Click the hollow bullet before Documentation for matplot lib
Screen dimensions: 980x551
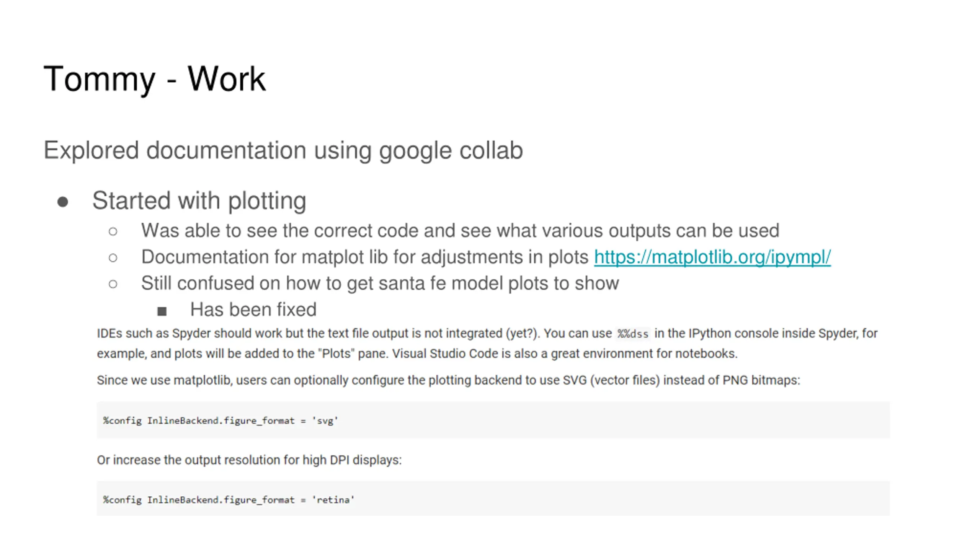(x=113, y=258)
